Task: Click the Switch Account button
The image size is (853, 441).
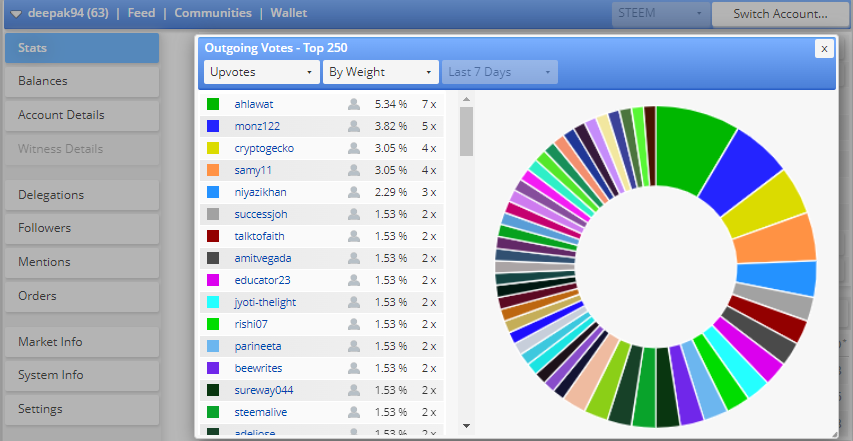Action: pyautogui.click(x=781, y=14)
